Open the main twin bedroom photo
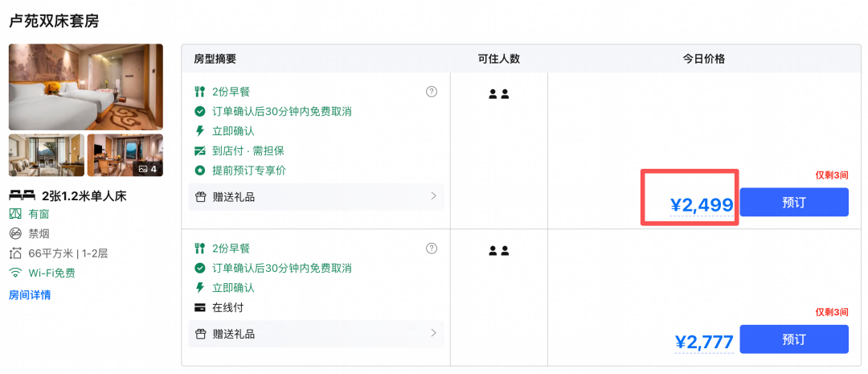 [x=86, y=87]
